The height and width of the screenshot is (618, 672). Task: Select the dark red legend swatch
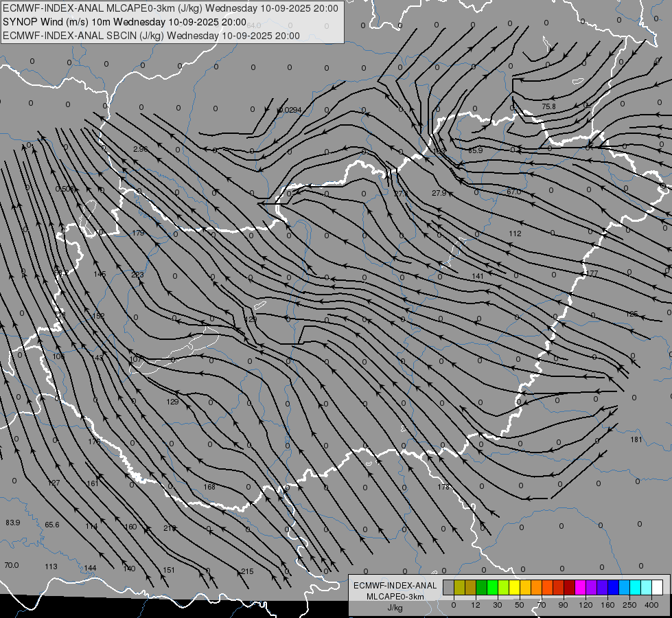[569, 588]
